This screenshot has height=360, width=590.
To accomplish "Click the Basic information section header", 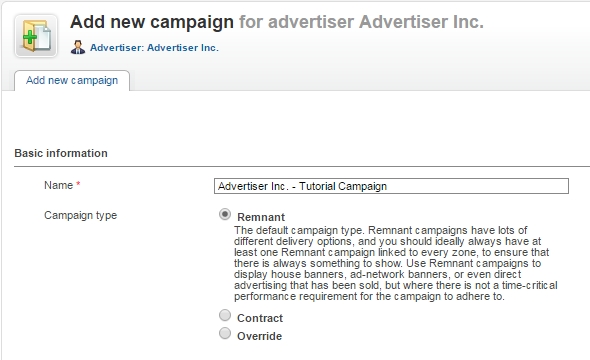I will (61, 153).
